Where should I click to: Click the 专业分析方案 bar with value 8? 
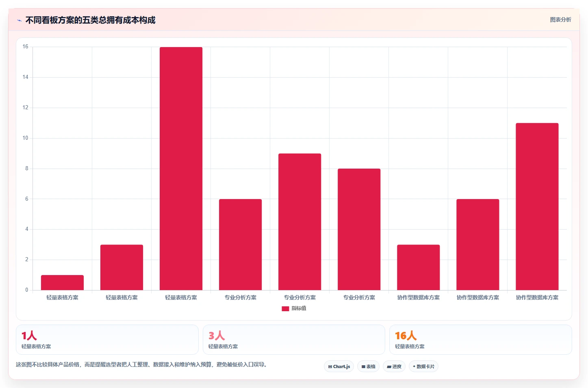pyautogui.click(x=359, y=230)
